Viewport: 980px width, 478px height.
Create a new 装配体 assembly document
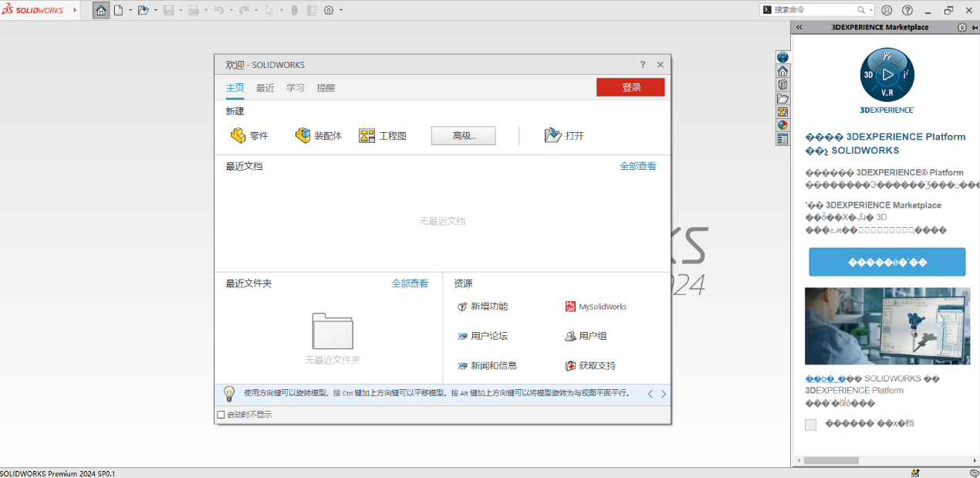tap(319, 136)
